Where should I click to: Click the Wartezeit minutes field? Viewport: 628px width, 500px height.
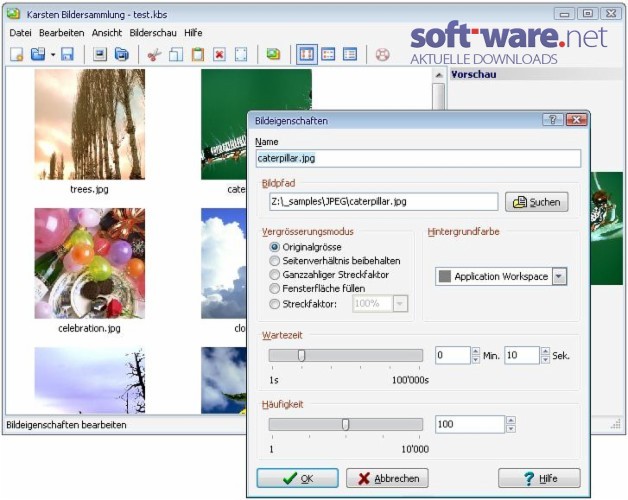[453, 355]
